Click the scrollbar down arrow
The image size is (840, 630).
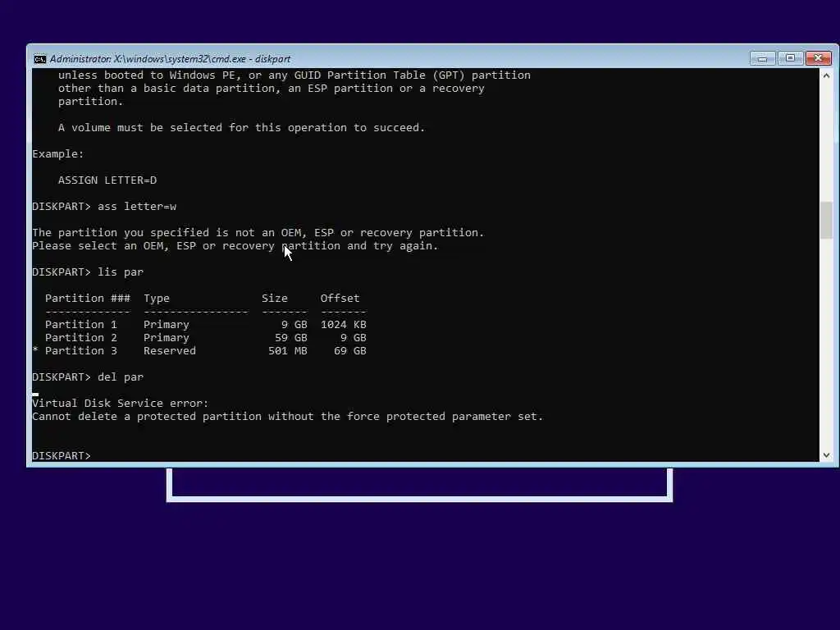[826, 454]
